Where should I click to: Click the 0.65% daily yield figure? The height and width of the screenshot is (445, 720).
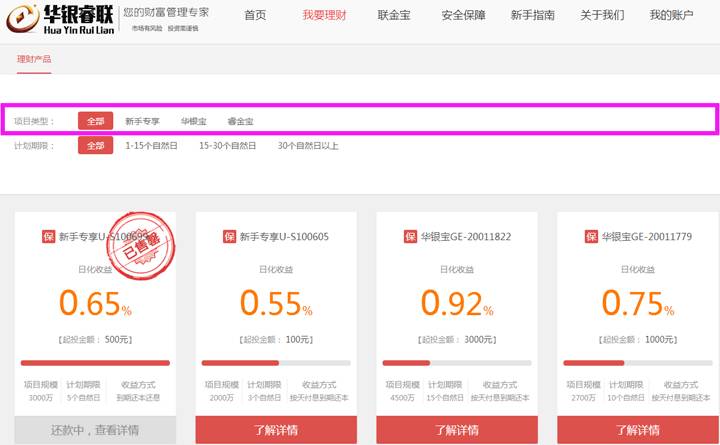point(95,303)
